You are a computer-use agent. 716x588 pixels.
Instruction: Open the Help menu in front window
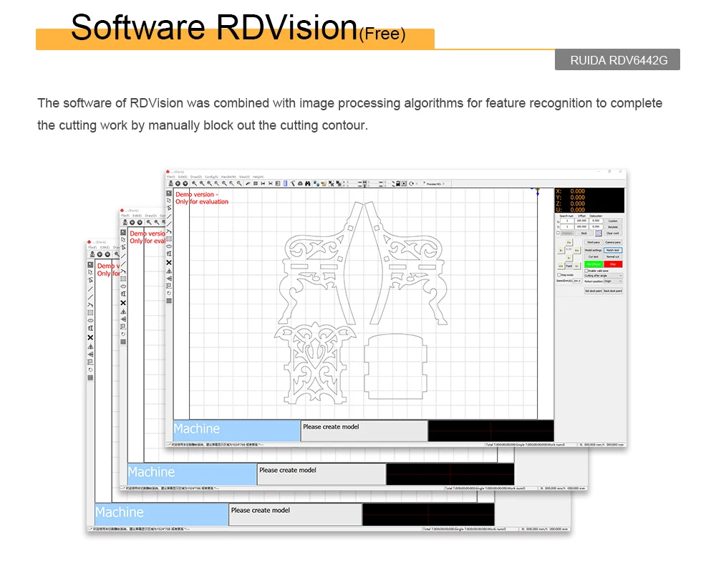click(258, 177)
